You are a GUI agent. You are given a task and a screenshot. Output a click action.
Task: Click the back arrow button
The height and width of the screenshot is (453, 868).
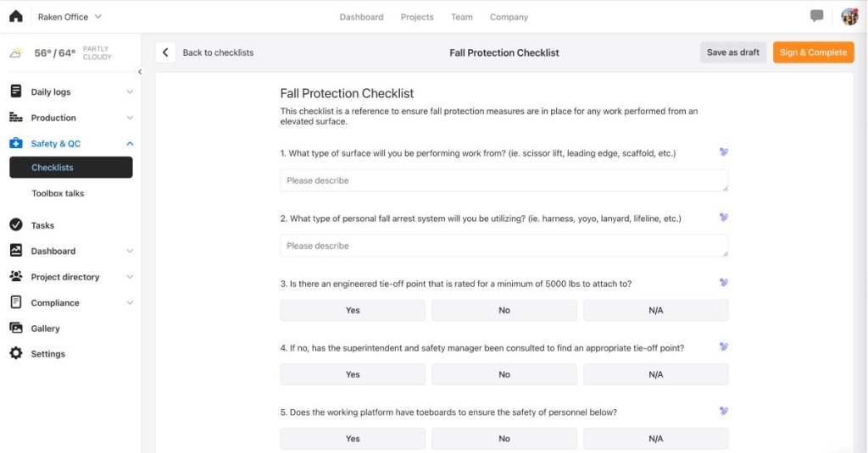tap(165, 52)
